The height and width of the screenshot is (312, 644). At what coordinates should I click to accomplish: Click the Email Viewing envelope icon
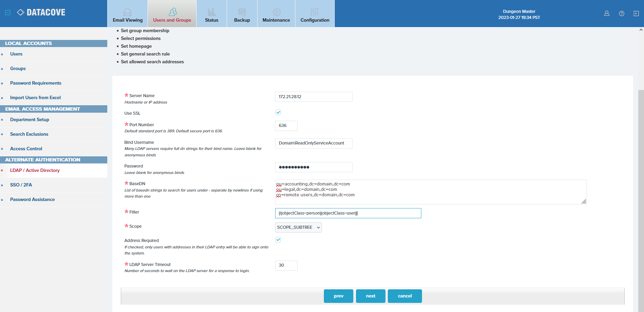[127, 12]
